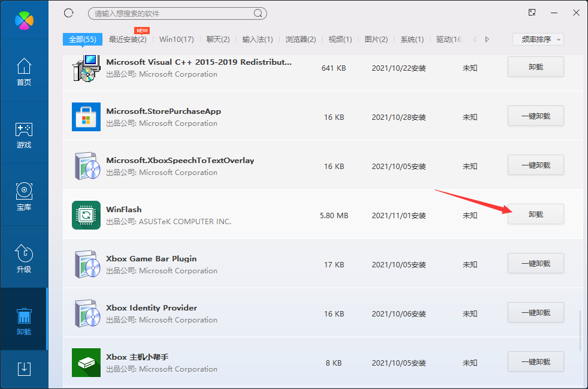Open the main menu icon in title bar
588x389 pixels.
click(x=532, y=13)
